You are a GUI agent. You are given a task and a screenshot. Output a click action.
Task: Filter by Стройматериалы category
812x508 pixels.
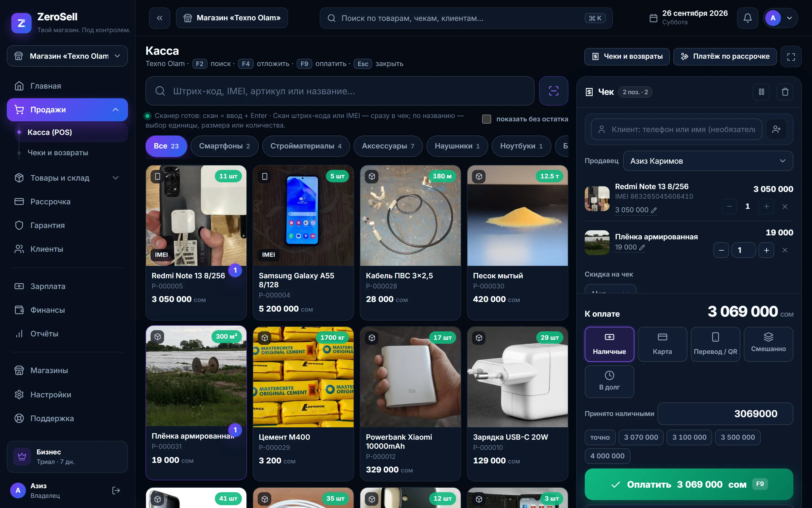pos(306,146)
